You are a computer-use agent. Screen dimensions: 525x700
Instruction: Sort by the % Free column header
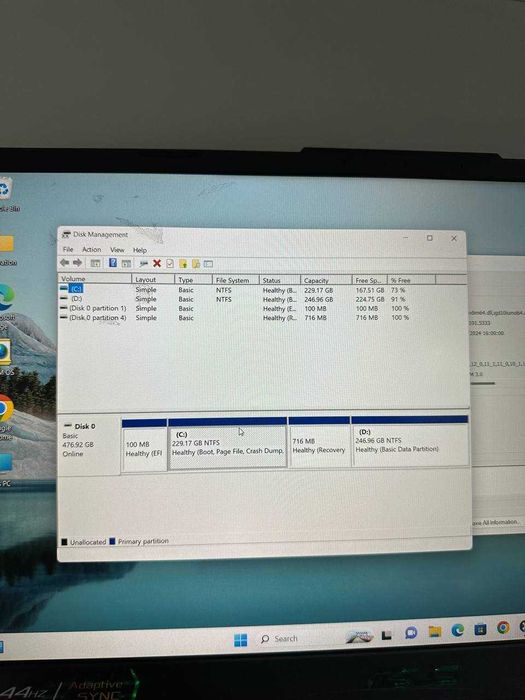point(411,280)
